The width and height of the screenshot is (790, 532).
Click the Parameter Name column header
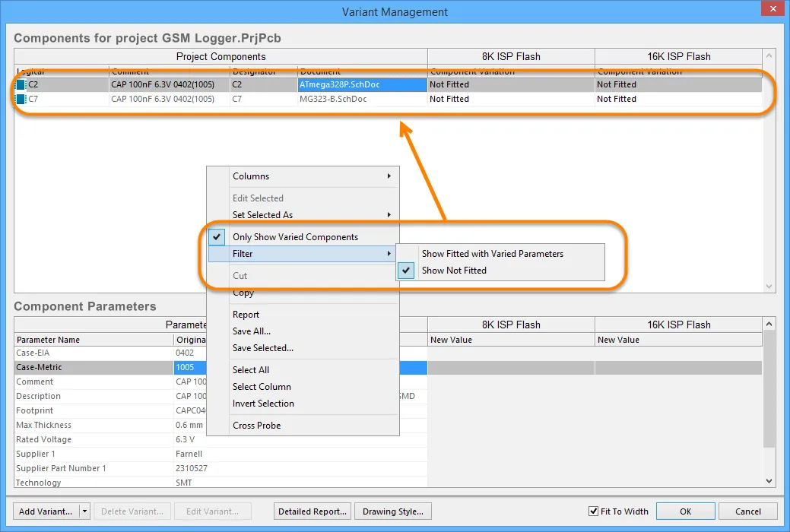[x=94, y=340]
